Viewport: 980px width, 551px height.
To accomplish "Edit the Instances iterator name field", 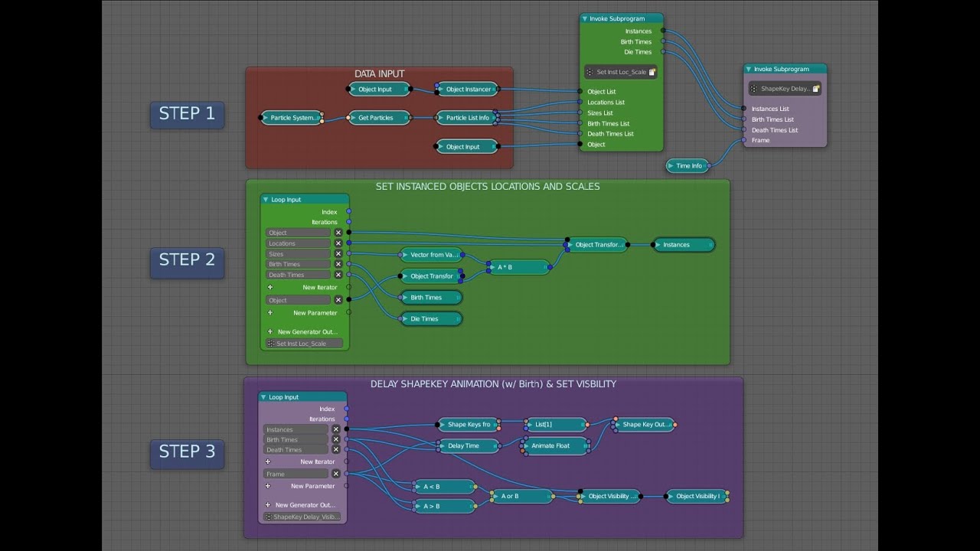I will tap(296, 429).
